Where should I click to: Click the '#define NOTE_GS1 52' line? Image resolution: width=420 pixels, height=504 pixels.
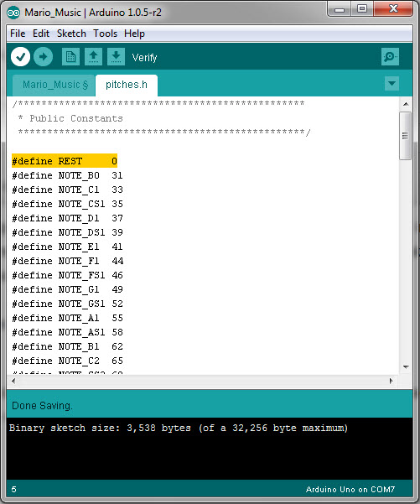point(67,304)
